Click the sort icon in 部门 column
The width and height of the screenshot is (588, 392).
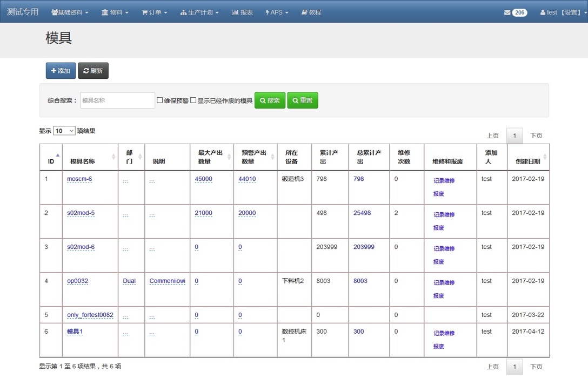click(141, 157)
